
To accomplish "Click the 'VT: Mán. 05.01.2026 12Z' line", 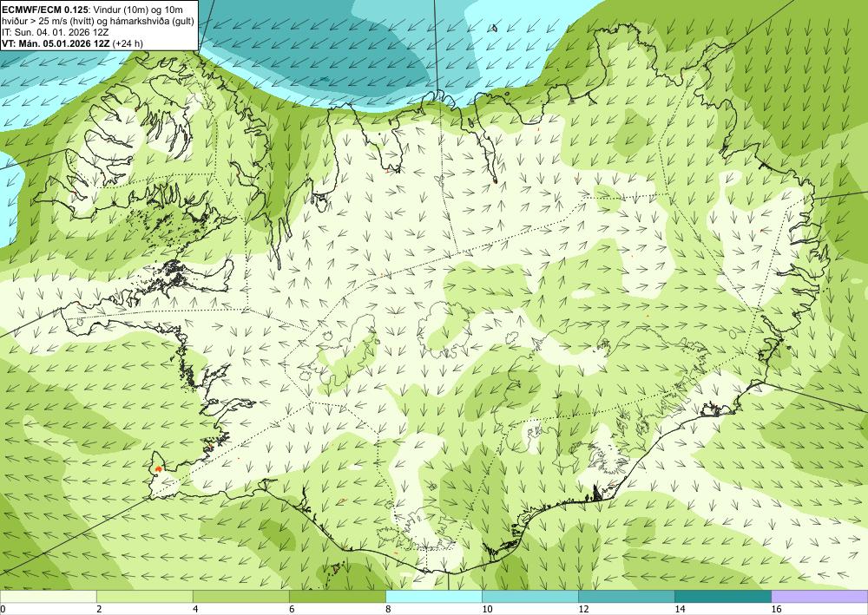I will [x=56, y=43].
